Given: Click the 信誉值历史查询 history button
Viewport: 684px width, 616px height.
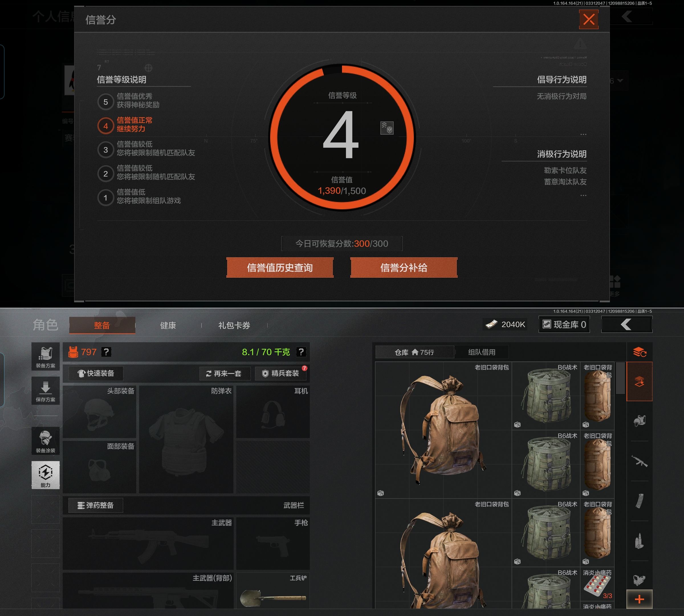Looking at the screenshot, I should point(280,268).
